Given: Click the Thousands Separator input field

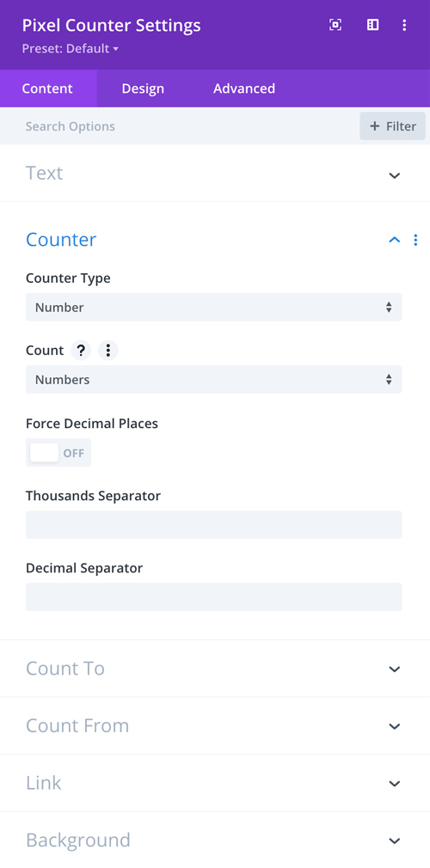Looking at the screenshot, I should pyautogui.click(x=214, y=525).
